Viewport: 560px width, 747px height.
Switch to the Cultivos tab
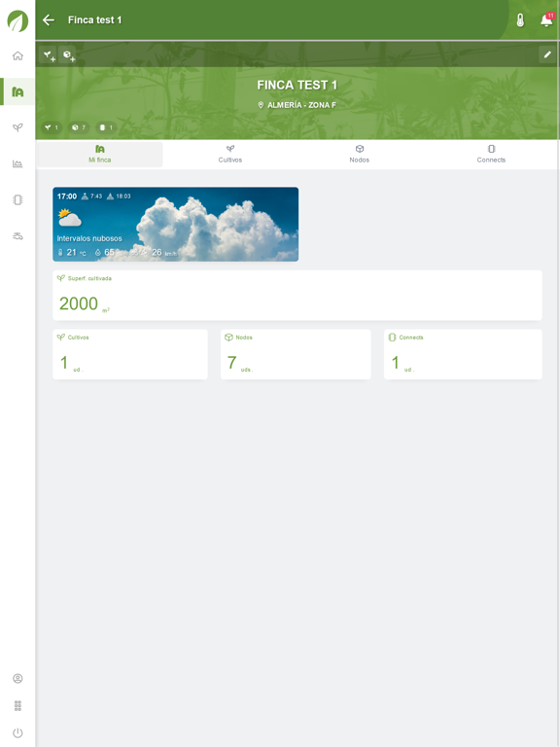point(230,155)
